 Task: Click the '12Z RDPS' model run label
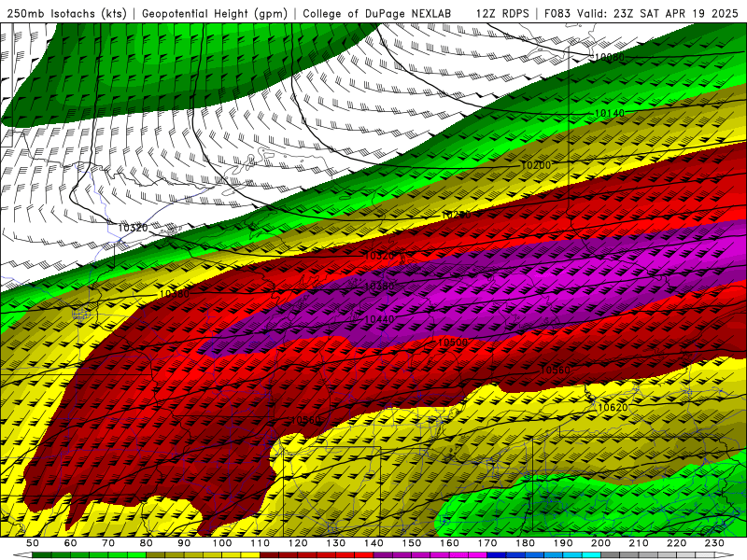click(x=502, y=13)
